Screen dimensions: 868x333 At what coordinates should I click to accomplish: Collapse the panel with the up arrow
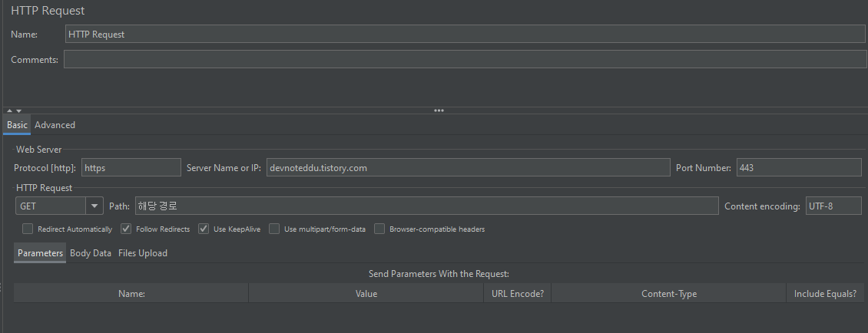click(9, 110)
